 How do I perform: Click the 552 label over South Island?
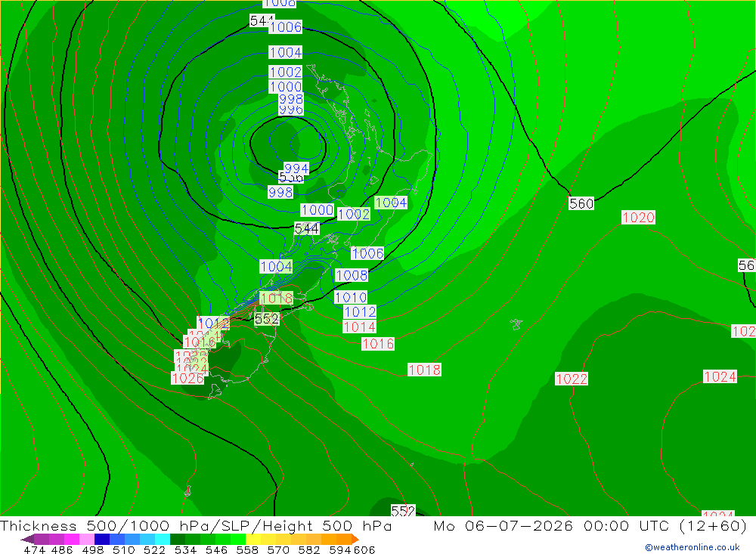[x=267, y=319]
